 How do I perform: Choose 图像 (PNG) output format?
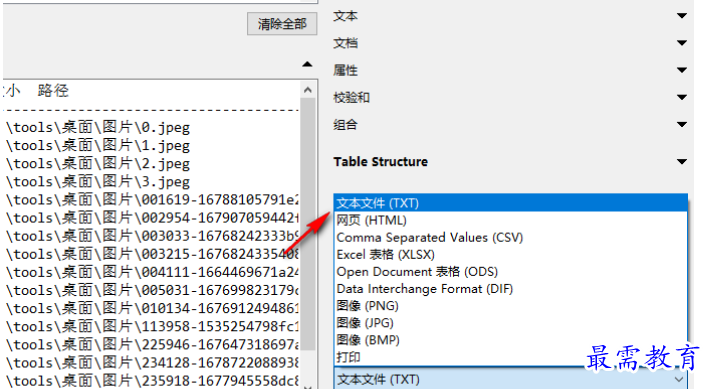(510, 306)
